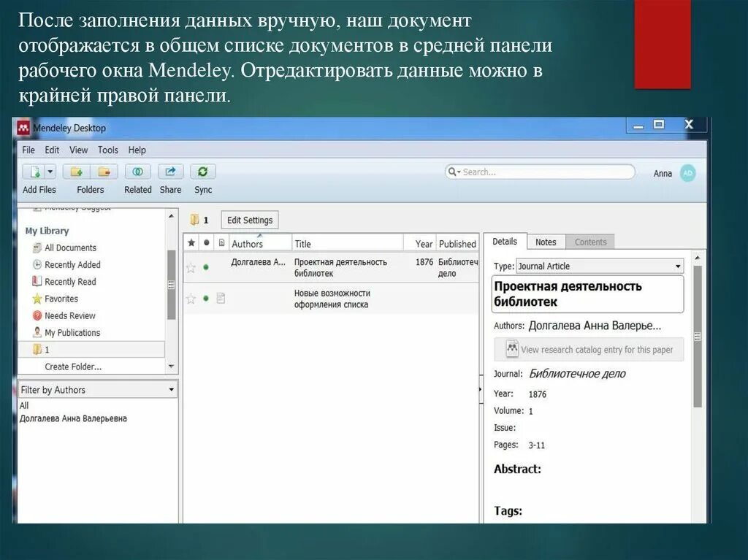Click the Authors field Долгалева Анна Валерье...
This screenshot has height=560, width=748.
595,326
